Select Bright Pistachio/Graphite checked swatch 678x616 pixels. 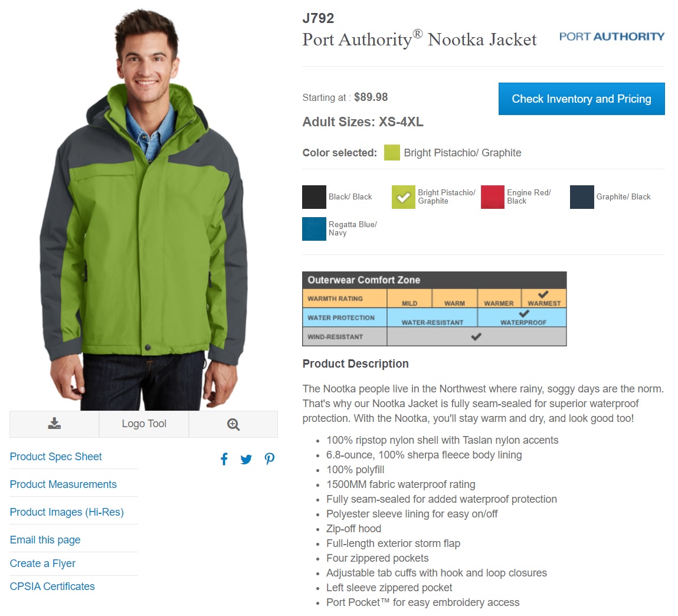pos(404,196)
